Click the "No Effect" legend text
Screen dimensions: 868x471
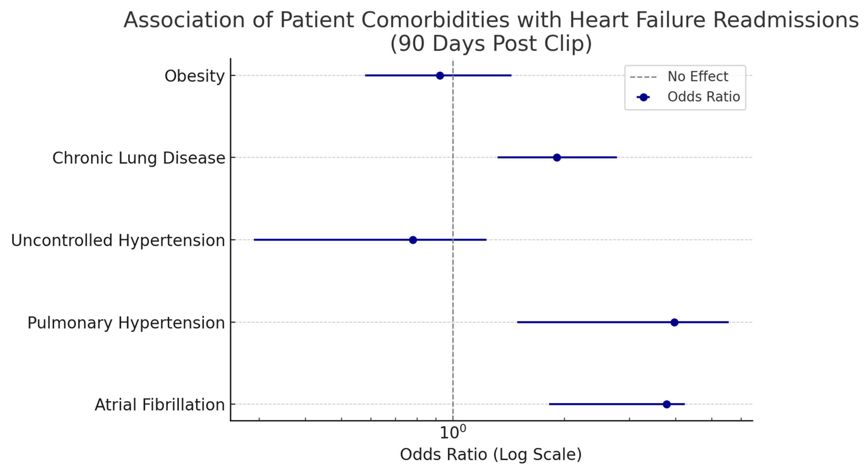698,77
